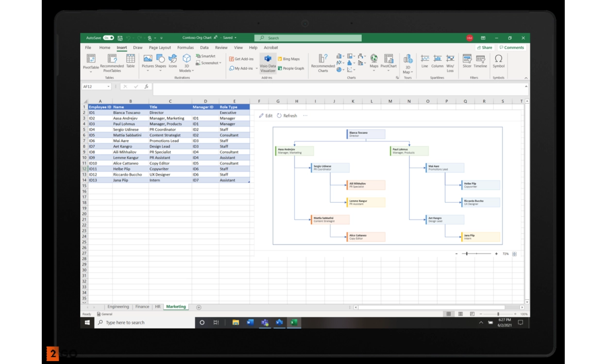Click the Recommended Charts icon
This screenshot has height=364, width=607.
tap(323, 63)
